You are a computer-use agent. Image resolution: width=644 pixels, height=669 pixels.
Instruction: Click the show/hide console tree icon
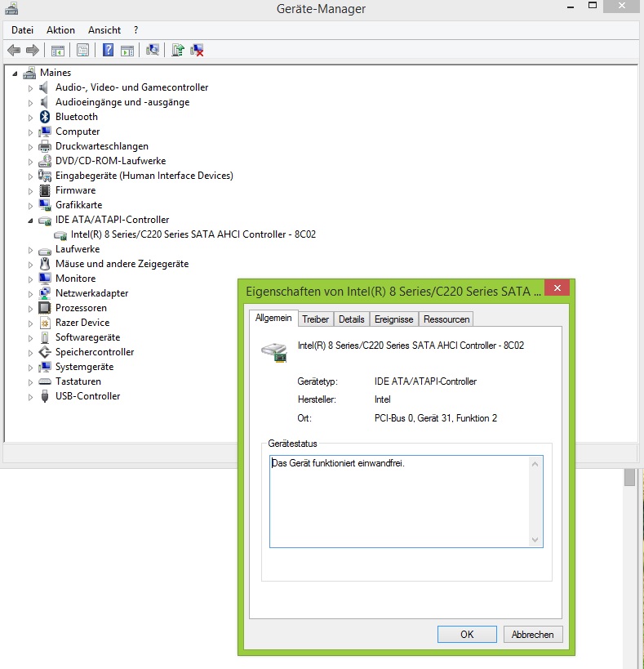[x=58, y=51]
